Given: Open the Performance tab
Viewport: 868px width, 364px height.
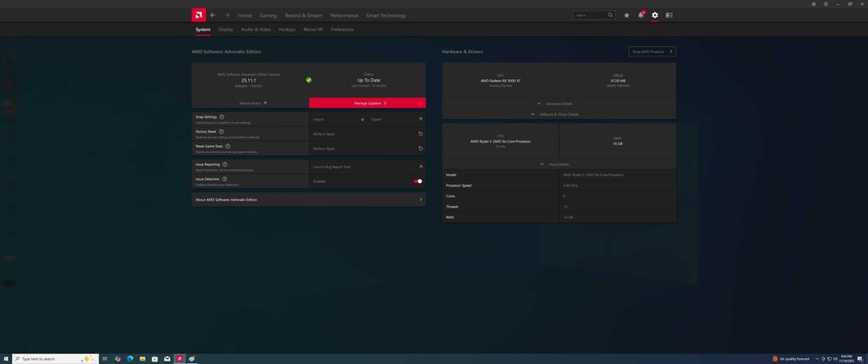Looking at the screenshot, I should coord(345,16).
